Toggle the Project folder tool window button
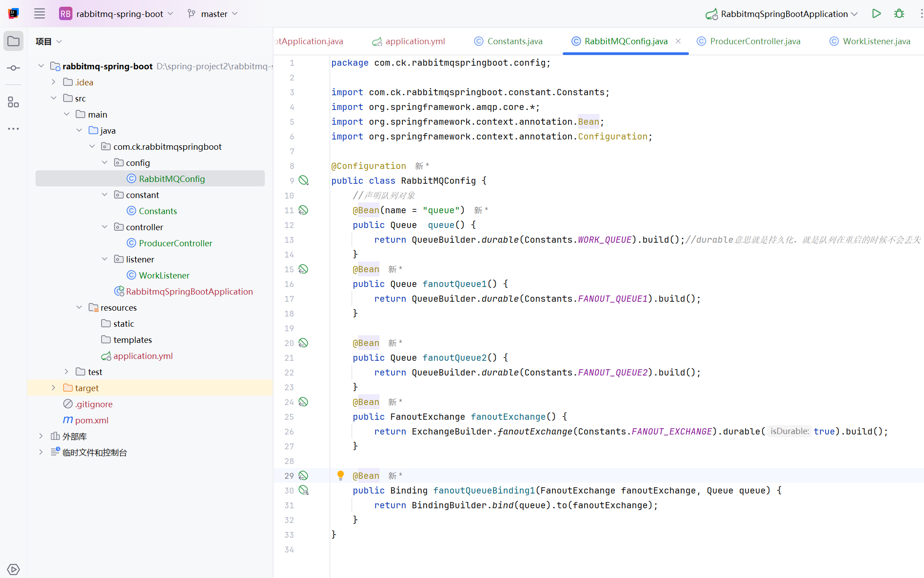924x578 pixels. pyautogui.click(x=13, y=42)
